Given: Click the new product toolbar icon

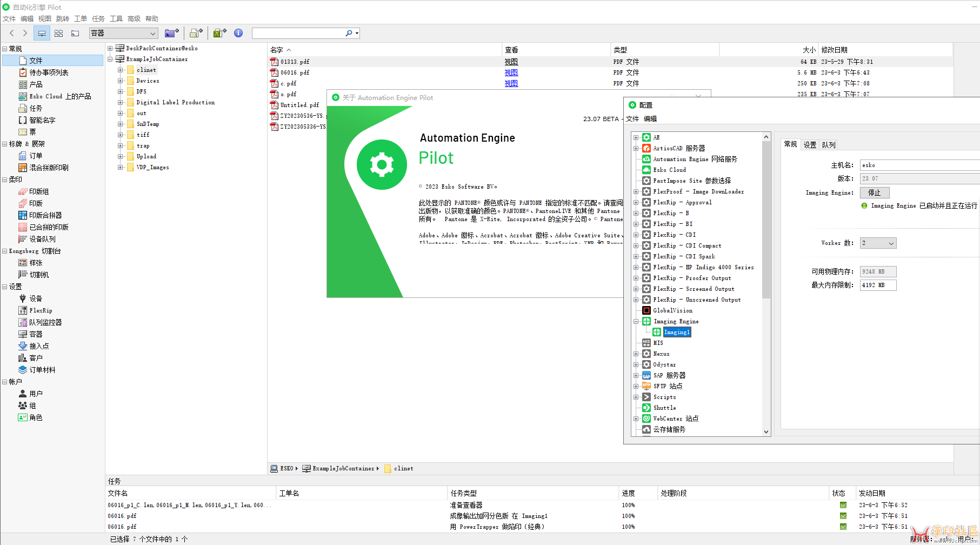Looking at the screenshot, I should 219,33.
